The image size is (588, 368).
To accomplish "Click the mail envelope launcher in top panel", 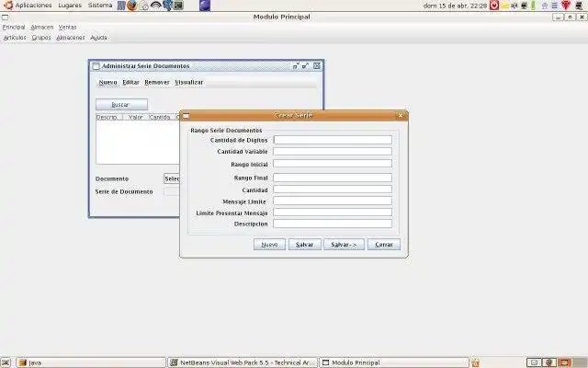I will (144, 6).
